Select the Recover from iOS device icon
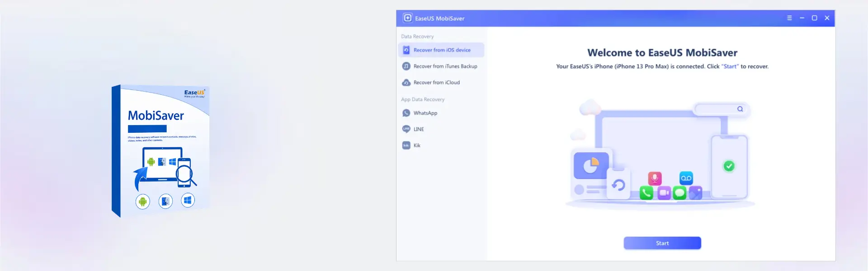 tap(406, 50)
